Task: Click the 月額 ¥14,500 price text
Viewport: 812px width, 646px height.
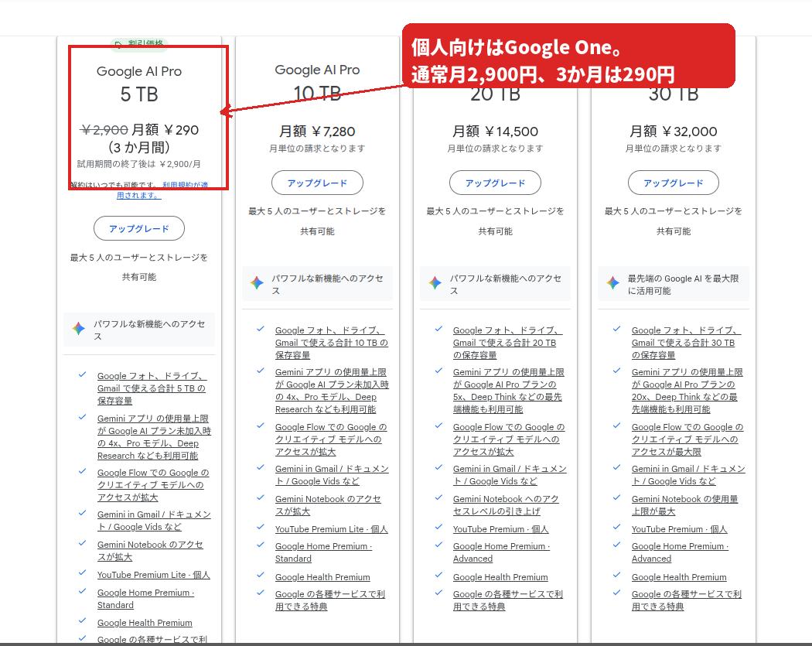Action: tap(495, 132)
